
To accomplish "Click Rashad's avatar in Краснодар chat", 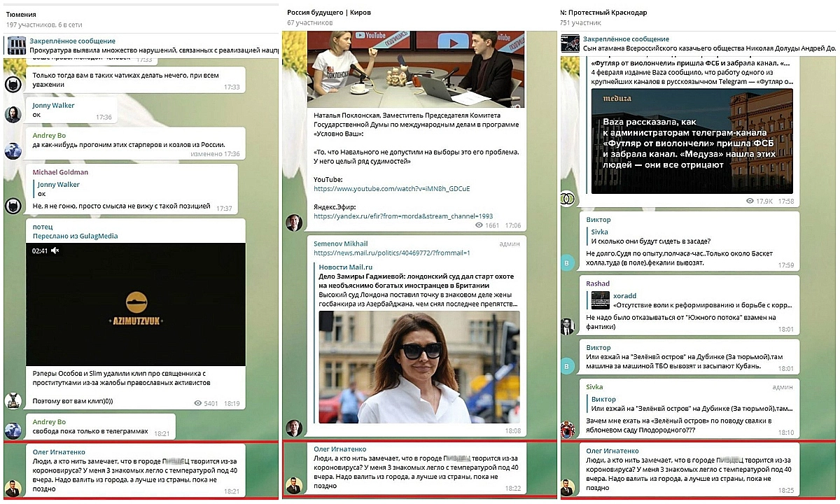I will (568, 325).
